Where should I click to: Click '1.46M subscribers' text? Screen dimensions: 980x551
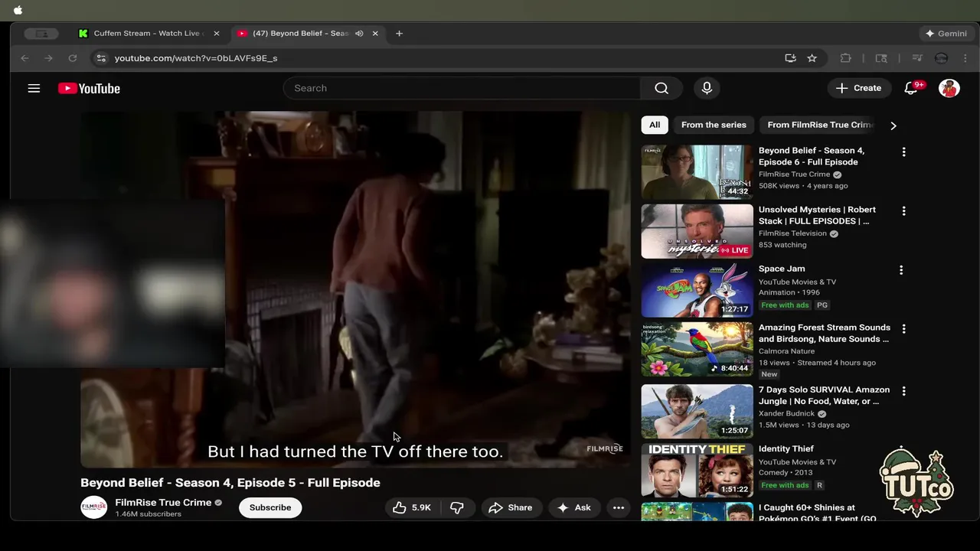[x=148, y=514]
